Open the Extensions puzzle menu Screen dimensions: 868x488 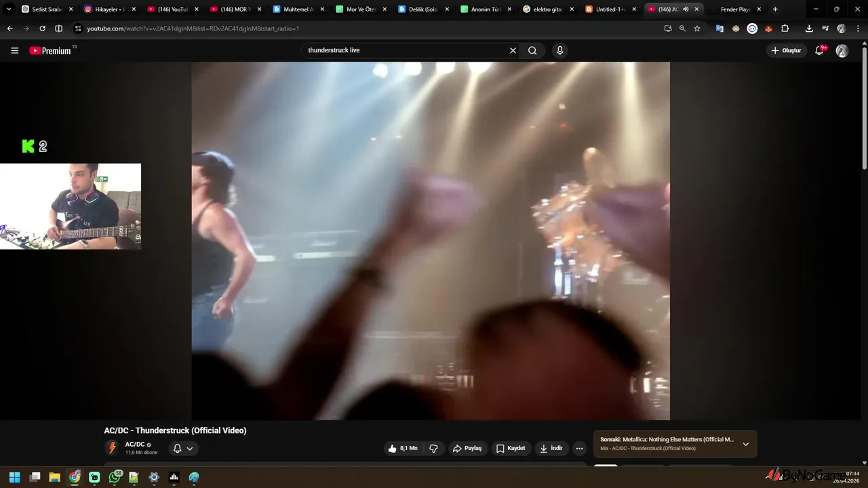pos(785,28)
